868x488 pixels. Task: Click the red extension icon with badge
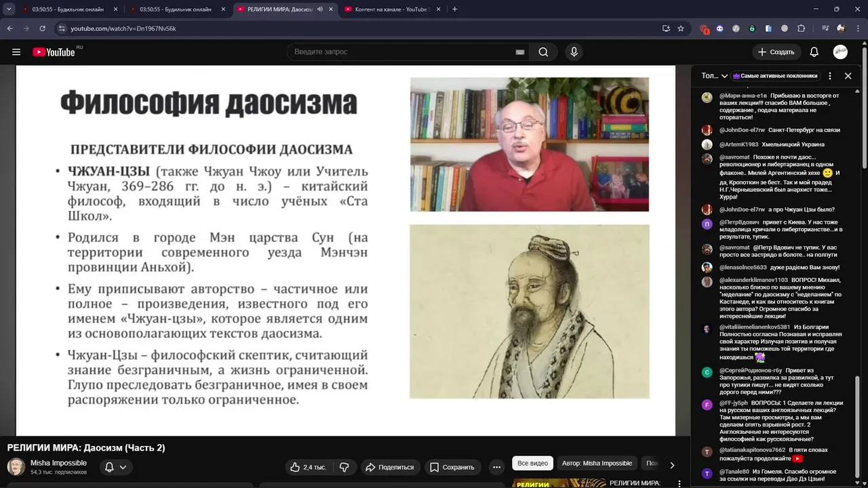[x=705, y=29]
